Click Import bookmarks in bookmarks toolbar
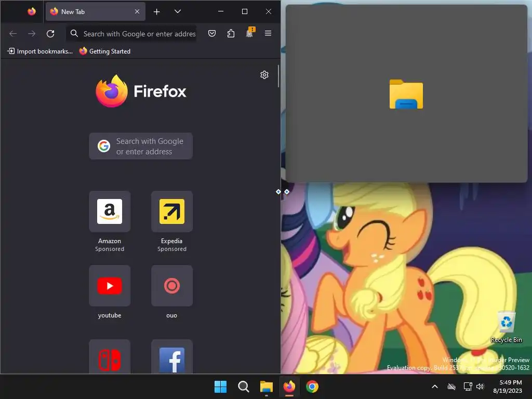Screen dimensions: 532x399 pyautogui.click(x=40, y=51)
